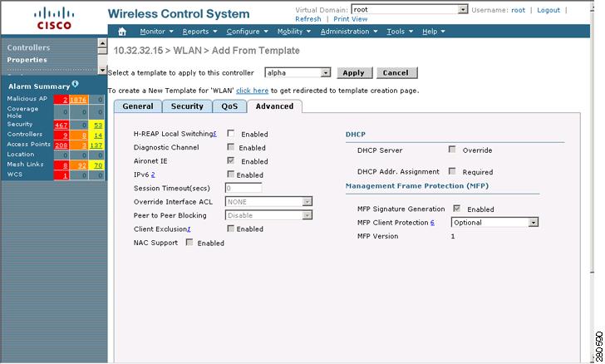The image size is (605, 364).
Task: Go to the home icon in navigation bar
Action: coord(122,32)
